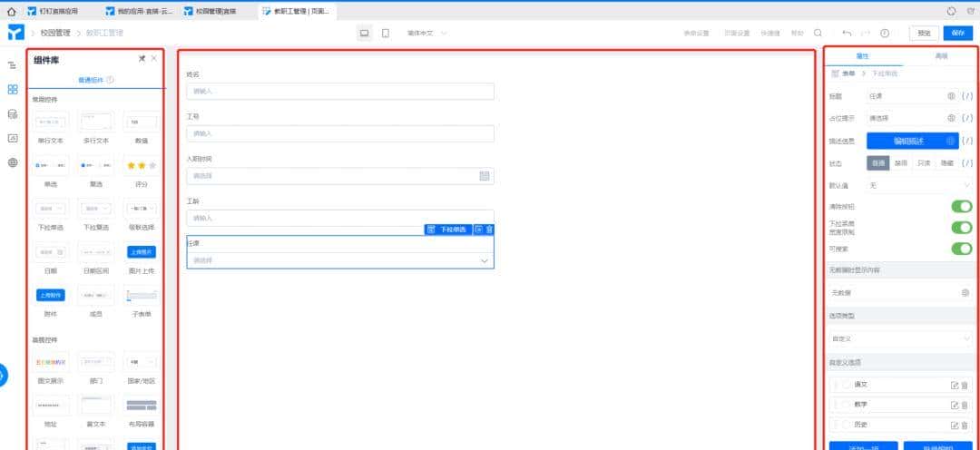Viewport: 980px width, 450px height.
Task: Expand the 选项类型 自定义 dropdown
Action: click(x=900, y=337)
